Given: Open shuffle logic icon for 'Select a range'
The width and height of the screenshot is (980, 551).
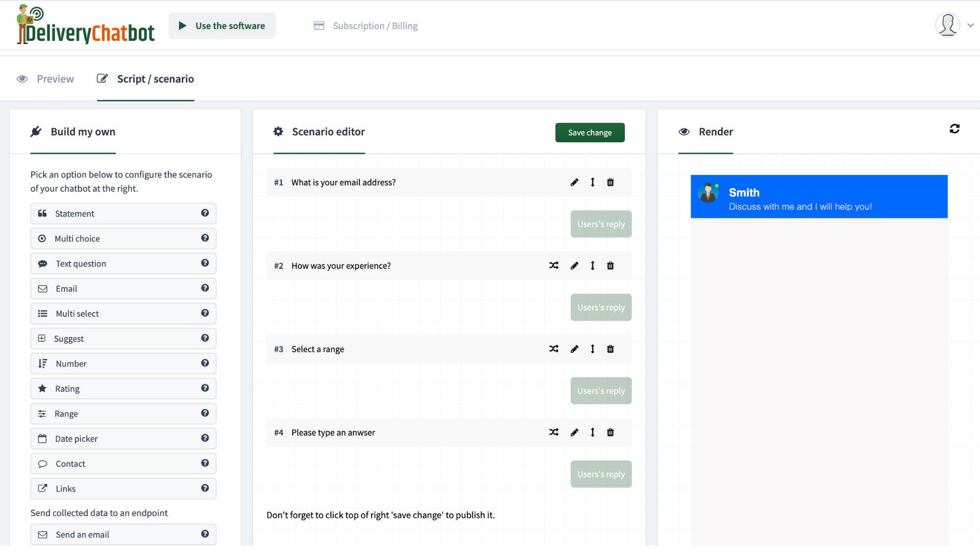Looking at the screenshot, I should click(x=554, y=349).
